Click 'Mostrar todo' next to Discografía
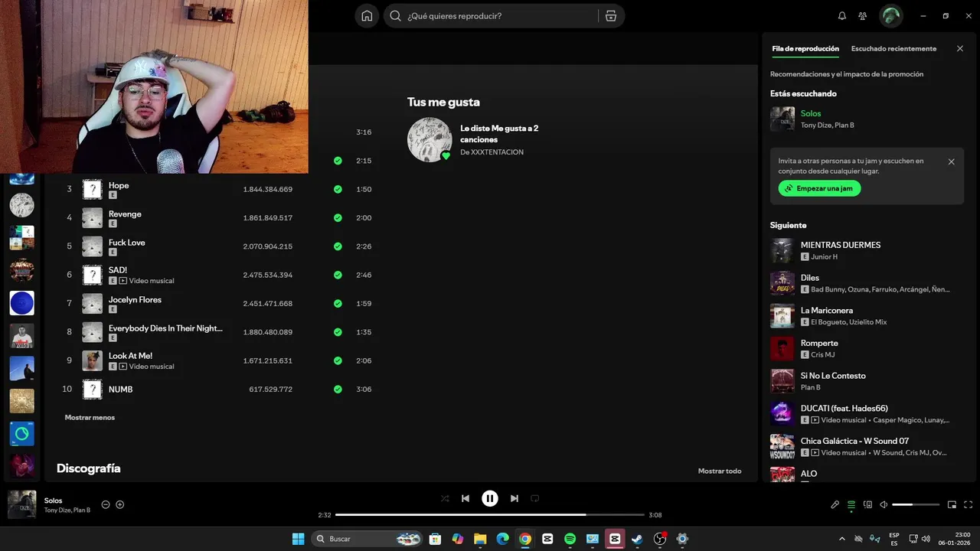980x551 pixels. [720, 471]
